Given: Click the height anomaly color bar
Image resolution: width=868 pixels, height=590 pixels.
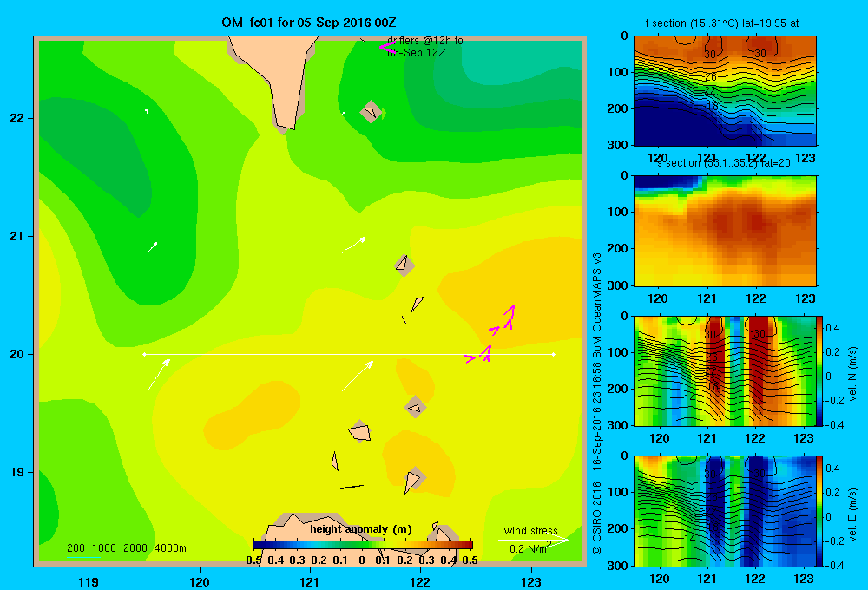Looking at the screenshot, I should (x=363, y=545).
